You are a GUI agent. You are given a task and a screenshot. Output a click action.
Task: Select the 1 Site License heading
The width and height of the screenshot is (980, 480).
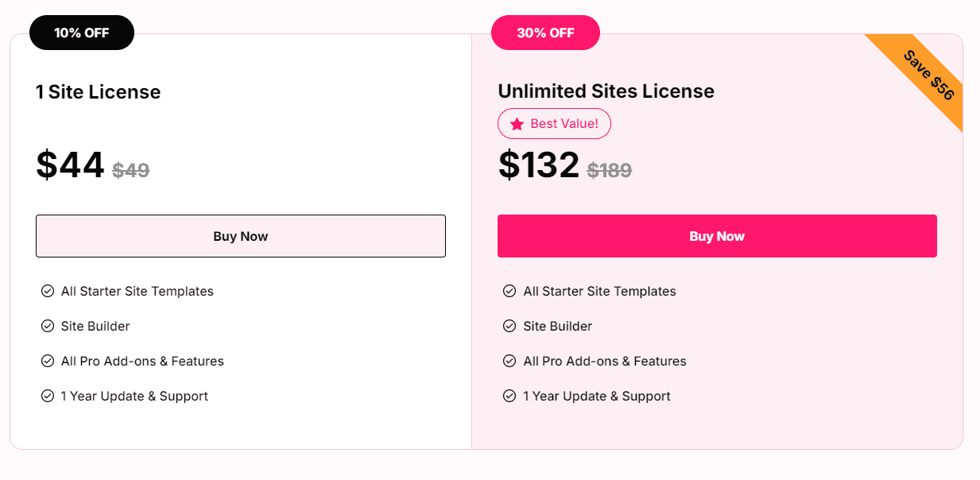[x=98, y=92]
